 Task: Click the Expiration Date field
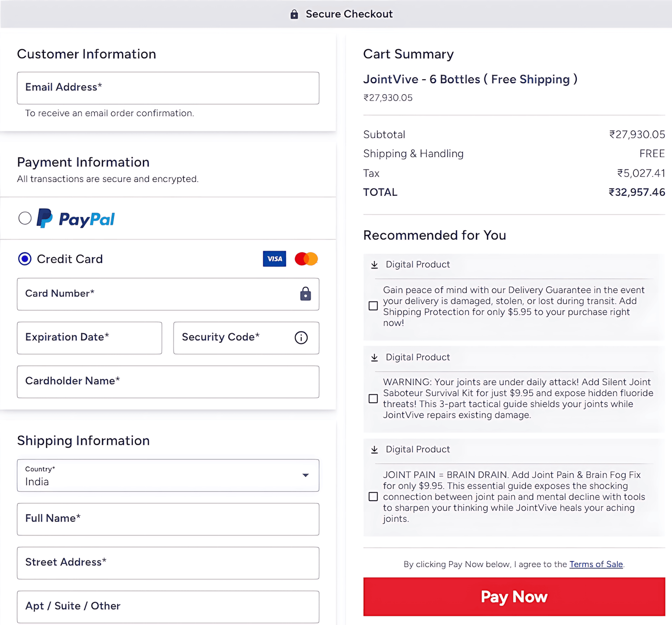(89, 338)
